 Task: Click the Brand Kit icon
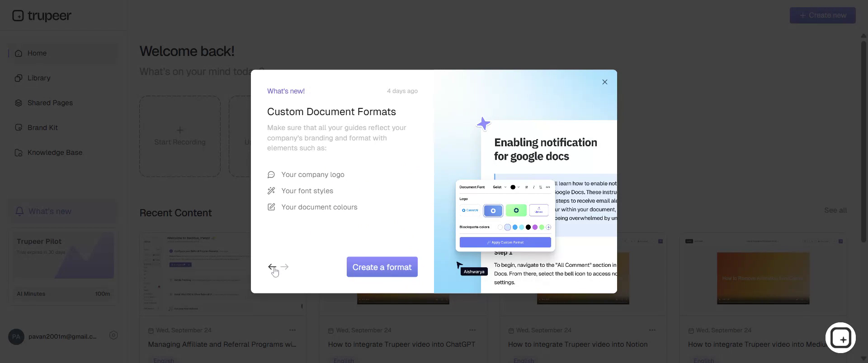coord(19,128)
